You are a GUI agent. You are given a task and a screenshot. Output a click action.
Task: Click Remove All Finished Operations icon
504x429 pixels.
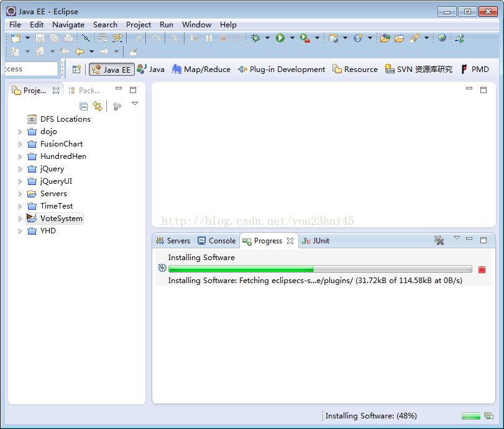[x=439, y=240]
